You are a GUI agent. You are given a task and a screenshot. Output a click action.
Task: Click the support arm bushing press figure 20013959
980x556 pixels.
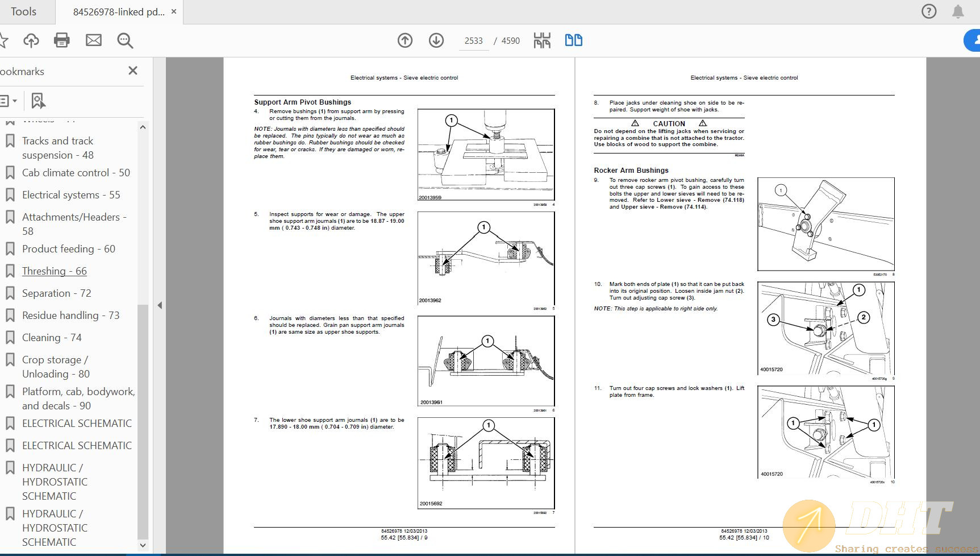click(x=486, y=155)
